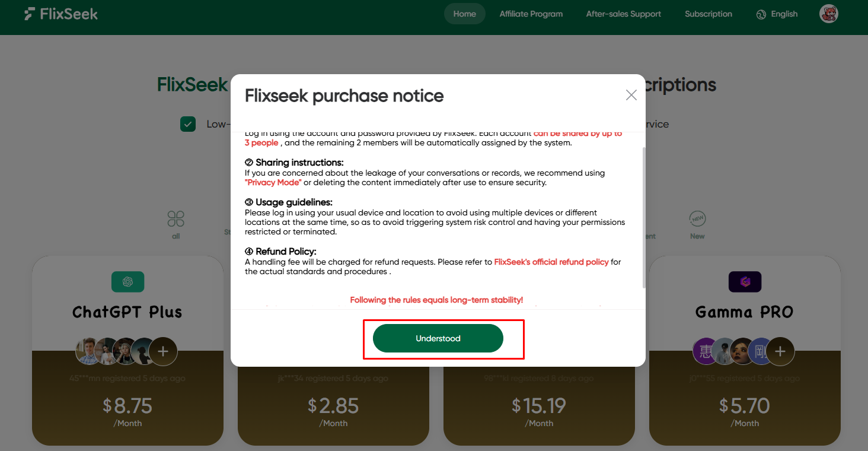The image size is (868, 451).
Task: Open After-sales Support menu item
Action: coord(623,14)
